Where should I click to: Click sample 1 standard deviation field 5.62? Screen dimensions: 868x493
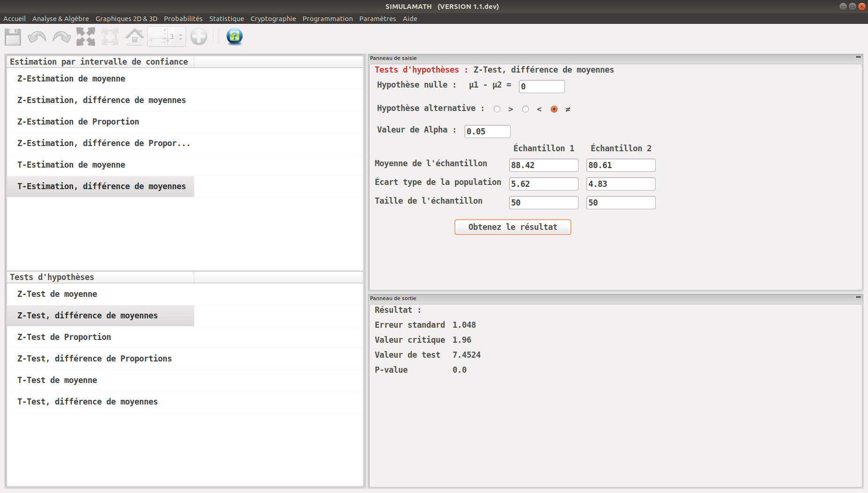coord(543,184)
